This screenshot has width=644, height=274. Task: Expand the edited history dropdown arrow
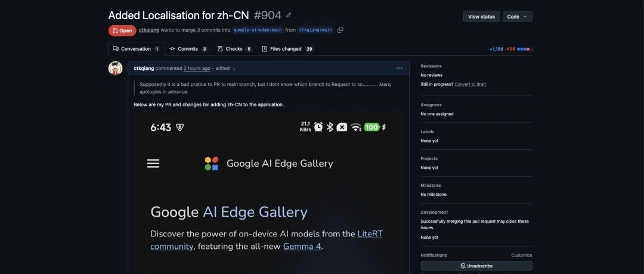(x=234, y=69)
